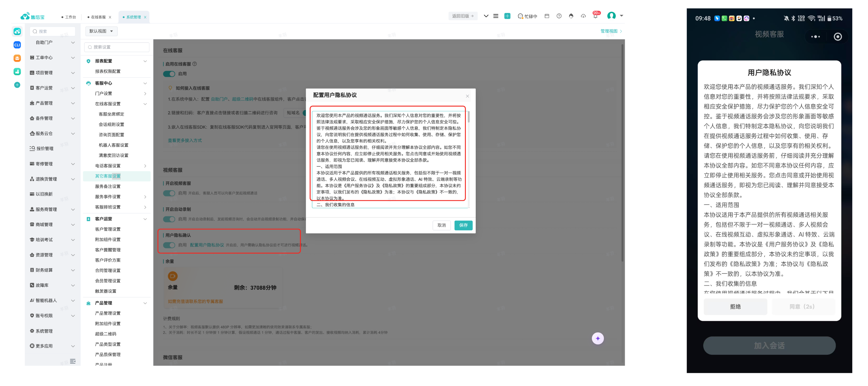Viewport: 868px width, 386px height.
Task: Click the purple sparkle assistant floating button
Action: 597,338
